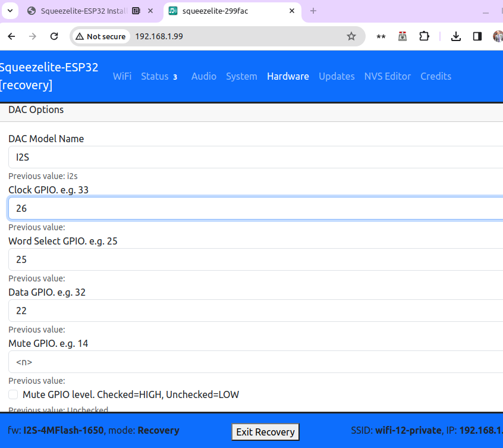Focus the Word Select GPIO input
This screenshot has width=503, height=448.
coord(256,259)
